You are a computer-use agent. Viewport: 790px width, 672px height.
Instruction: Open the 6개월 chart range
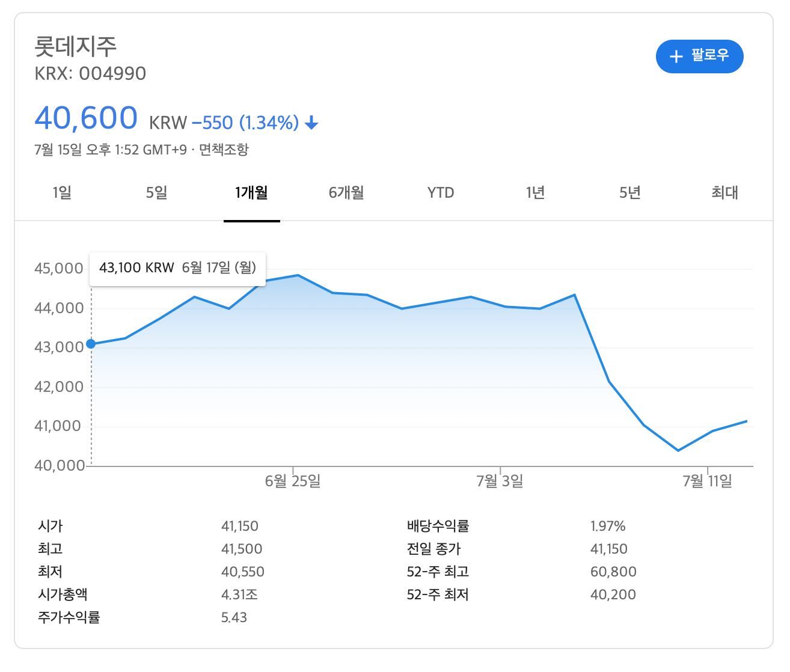(x=346, y=193)
